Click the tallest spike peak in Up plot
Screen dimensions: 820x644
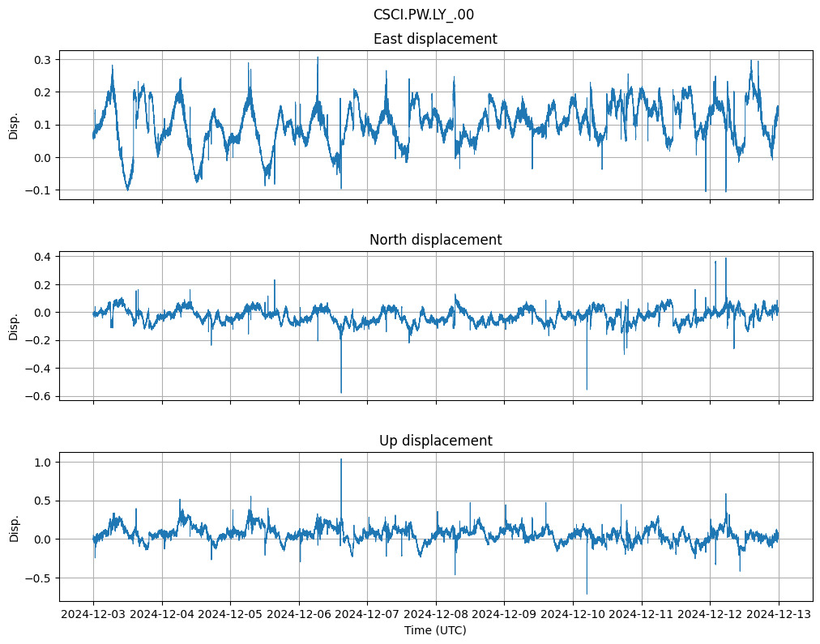341,459
